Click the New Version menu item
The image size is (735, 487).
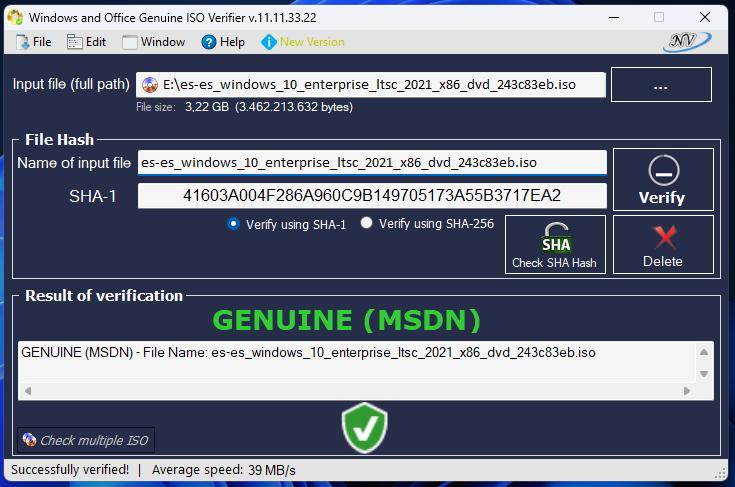coord(303,42)
